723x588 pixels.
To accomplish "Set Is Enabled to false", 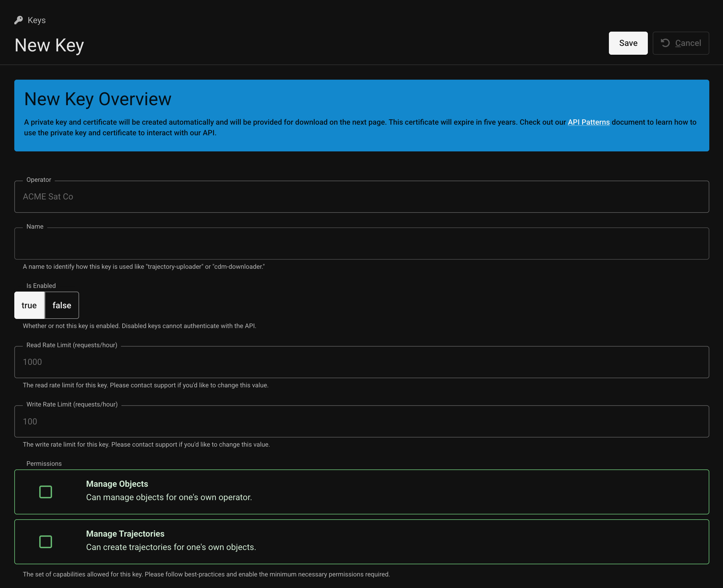I will 62,305.
